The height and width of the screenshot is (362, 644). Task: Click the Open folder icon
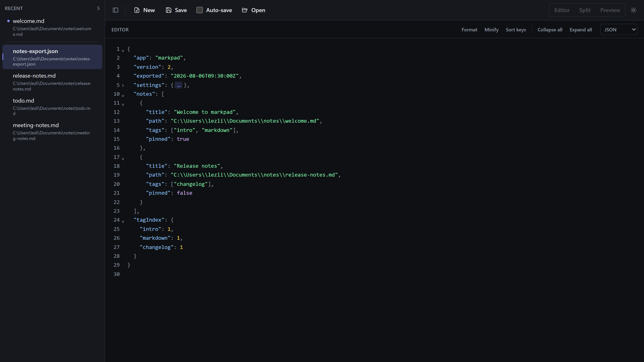(245, 10)
